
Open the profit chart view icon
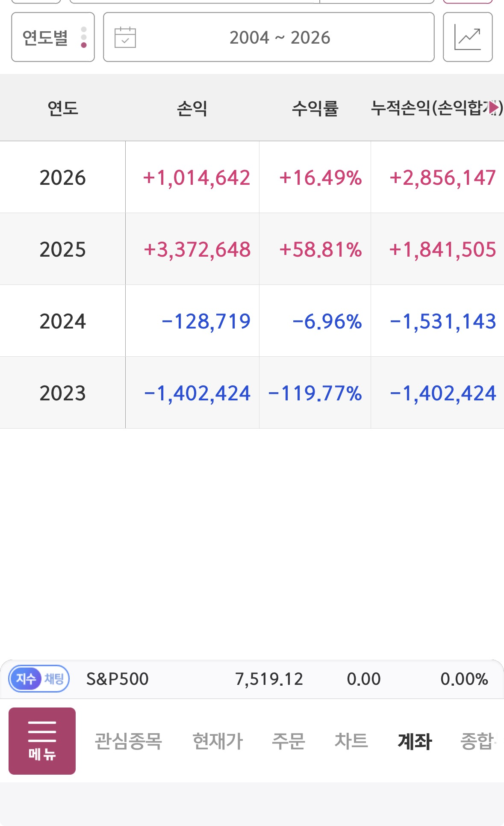468,37
